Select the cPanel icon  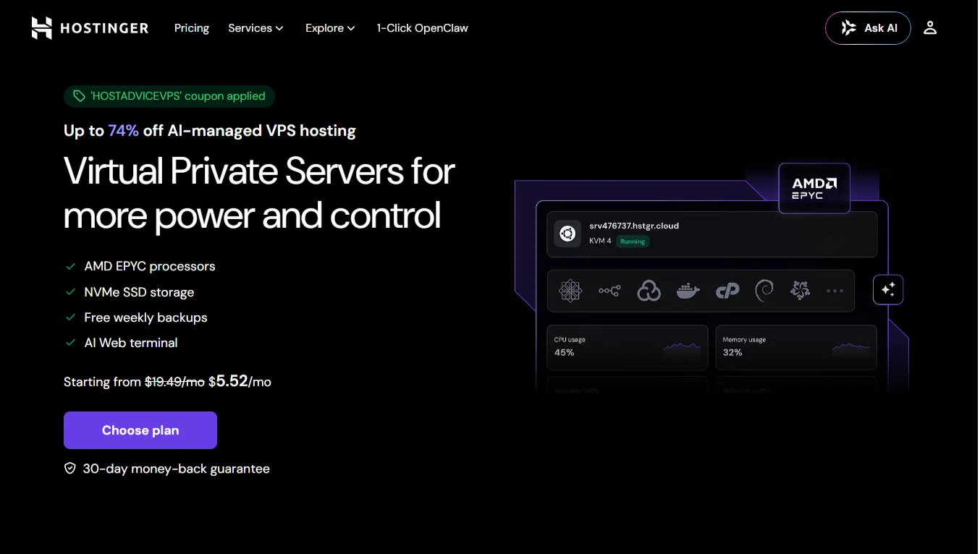point(727,291)
